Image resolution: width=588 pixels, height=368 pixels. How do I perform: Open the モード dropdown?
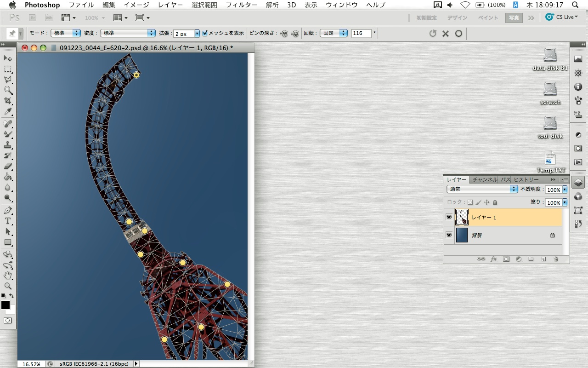point(65,33)
